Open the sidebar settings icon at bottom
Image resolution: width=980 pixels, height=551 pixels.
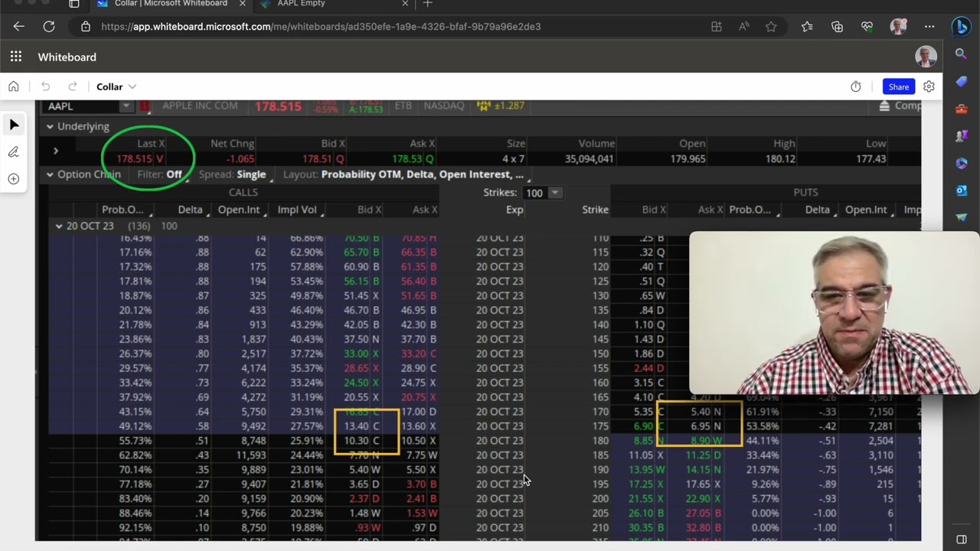point(962,540)
